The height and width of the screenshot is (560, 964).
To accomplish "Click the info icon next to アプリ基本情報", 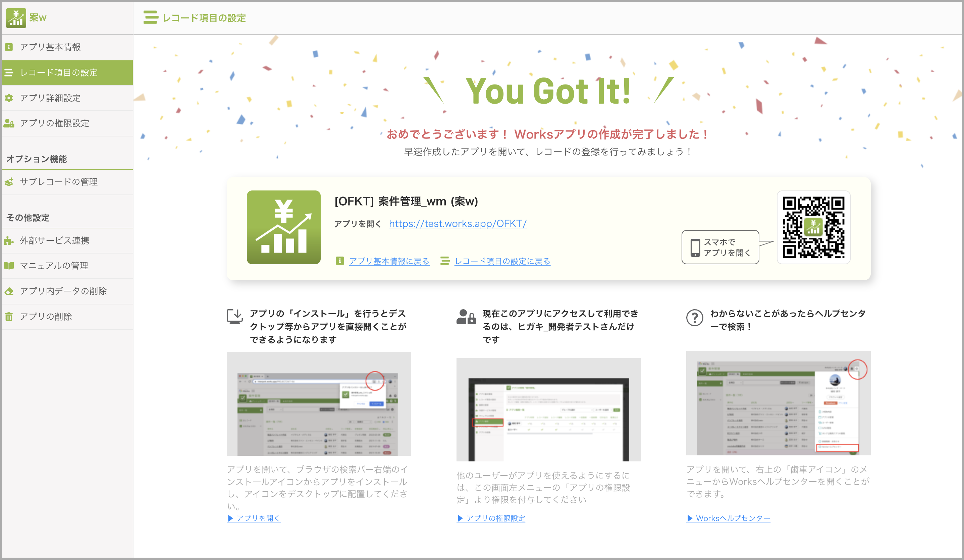I will [9, 47].
